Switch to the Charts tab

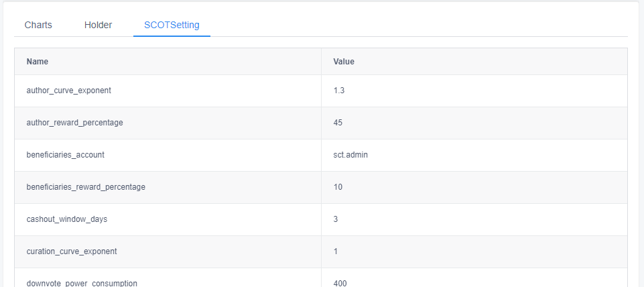(x=38, y=25)
